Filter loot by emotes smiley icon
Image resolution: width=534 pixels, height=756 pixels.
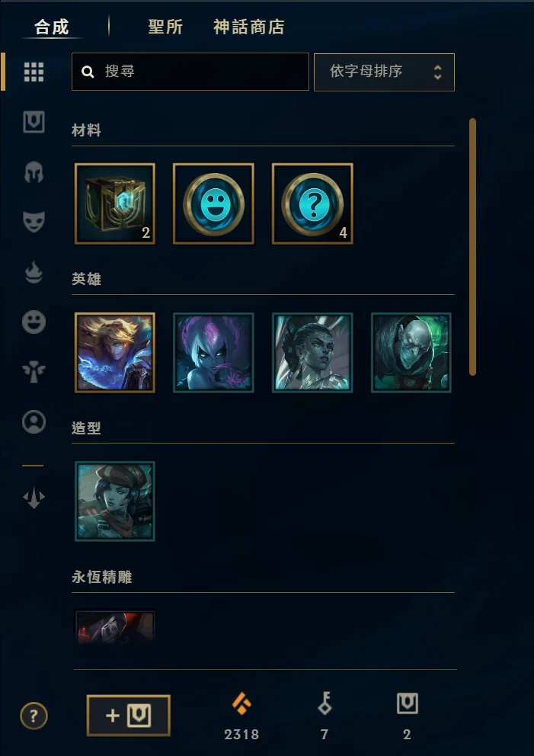[x=34, y=322]
